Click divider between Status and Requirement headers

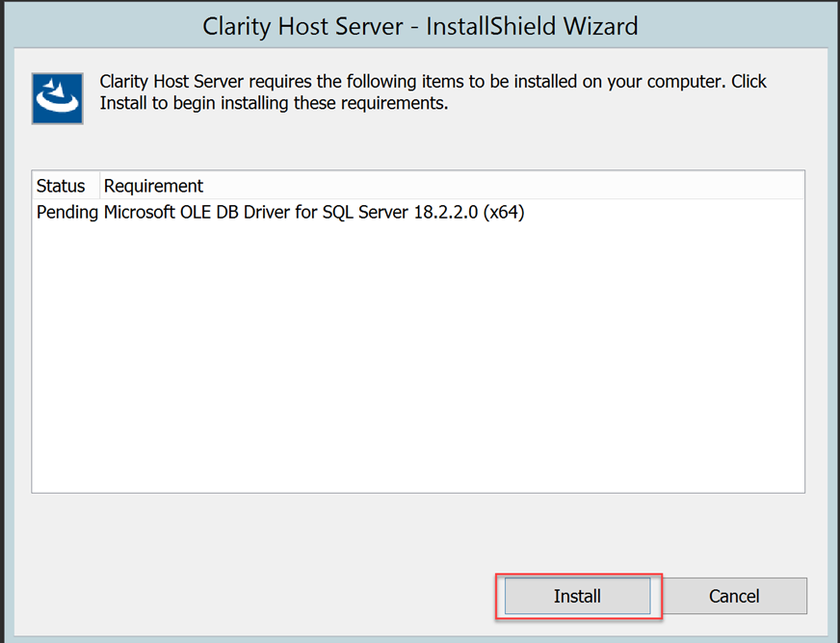(x=99, y=186)
